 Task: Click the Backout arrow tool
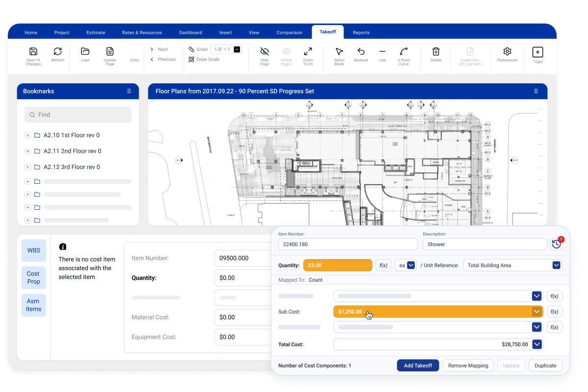361,51
